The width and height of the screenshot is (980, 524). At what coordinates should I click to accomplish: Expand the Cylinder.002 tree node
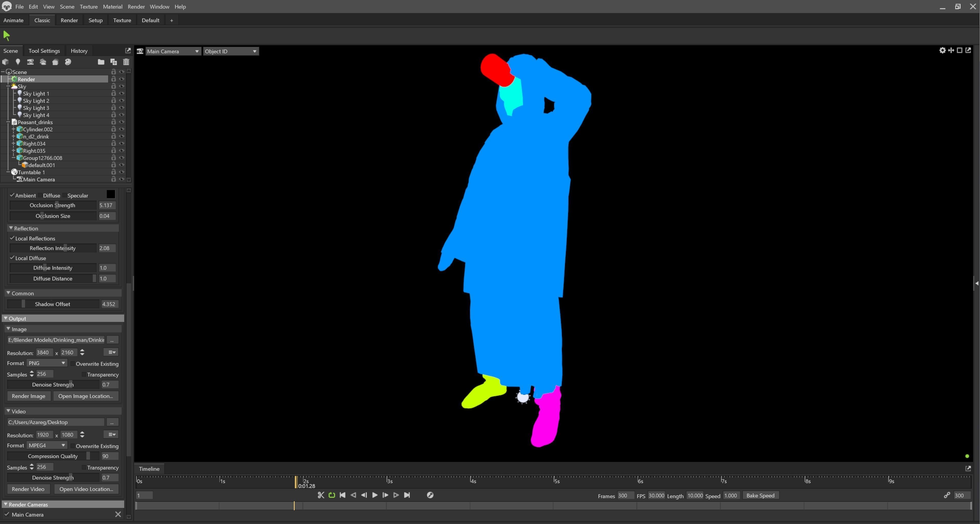[13, 129]
